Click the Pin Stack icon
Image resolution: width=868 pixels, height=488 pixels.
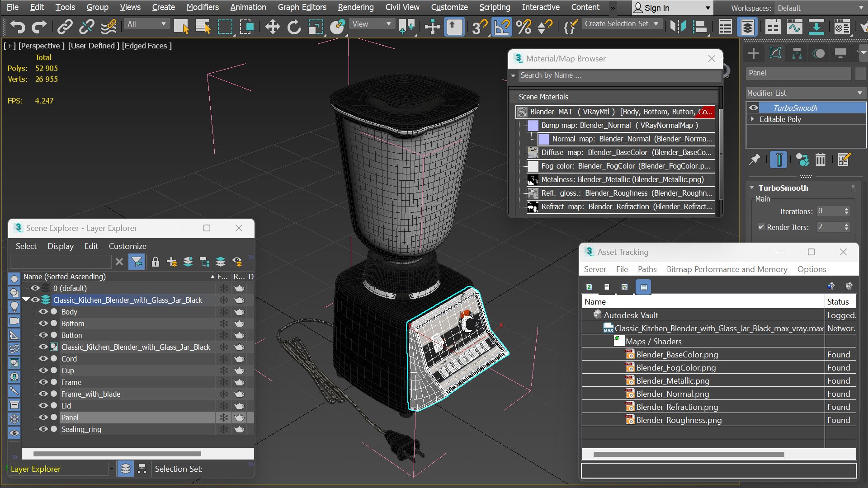click(755, 160)
